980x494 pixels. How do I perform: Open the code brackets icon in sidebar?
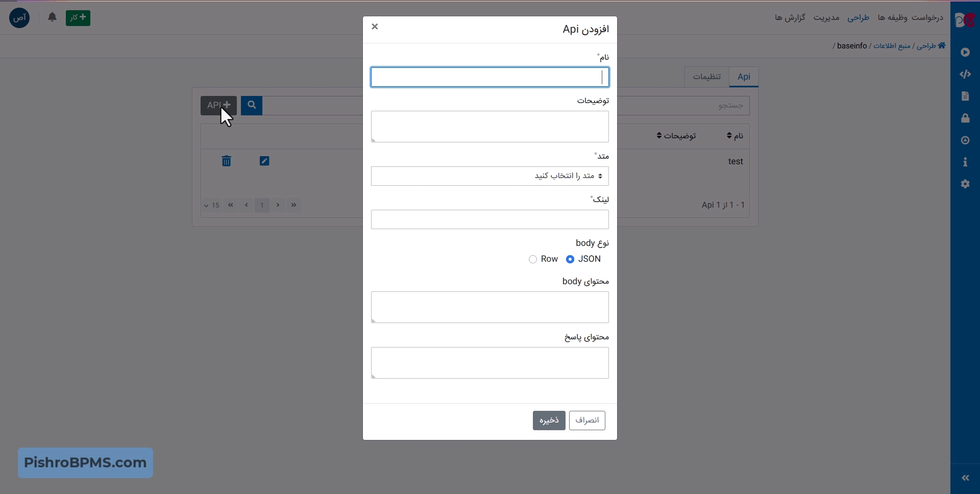965,75
